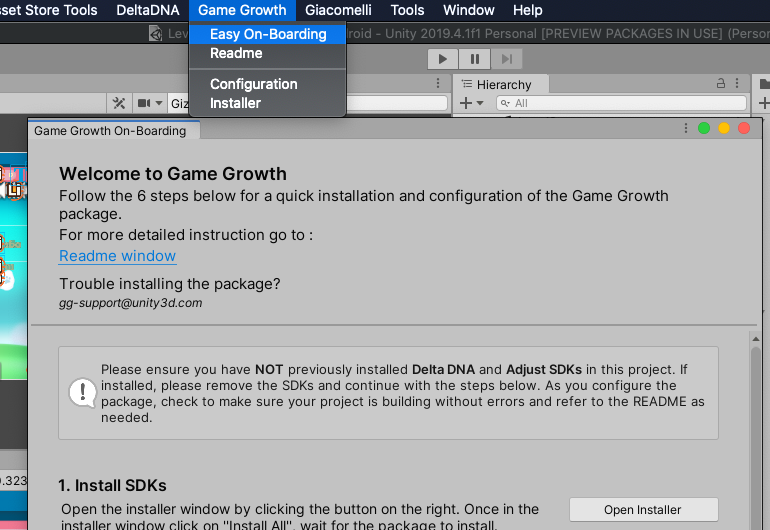Choose Readme from Game Growth menu

tap(268, 53)
